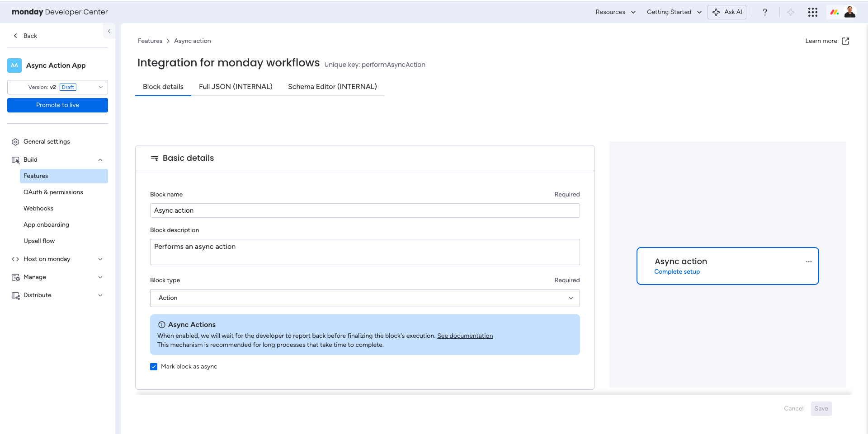Image resolution: width=868 pixels, height=434 pixels.
Task: Uncheck Mark block as async checkbox
Action: 154,367
